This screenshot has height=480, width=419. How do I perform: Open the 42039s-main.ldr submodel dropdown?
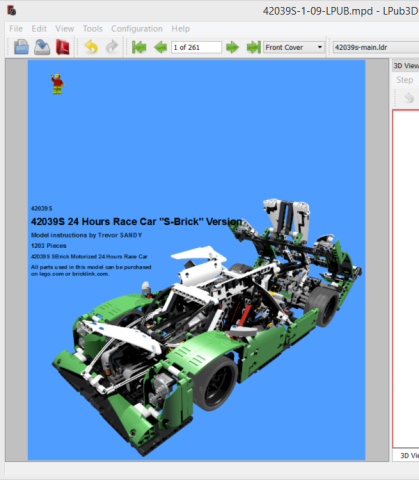[376, 47]
